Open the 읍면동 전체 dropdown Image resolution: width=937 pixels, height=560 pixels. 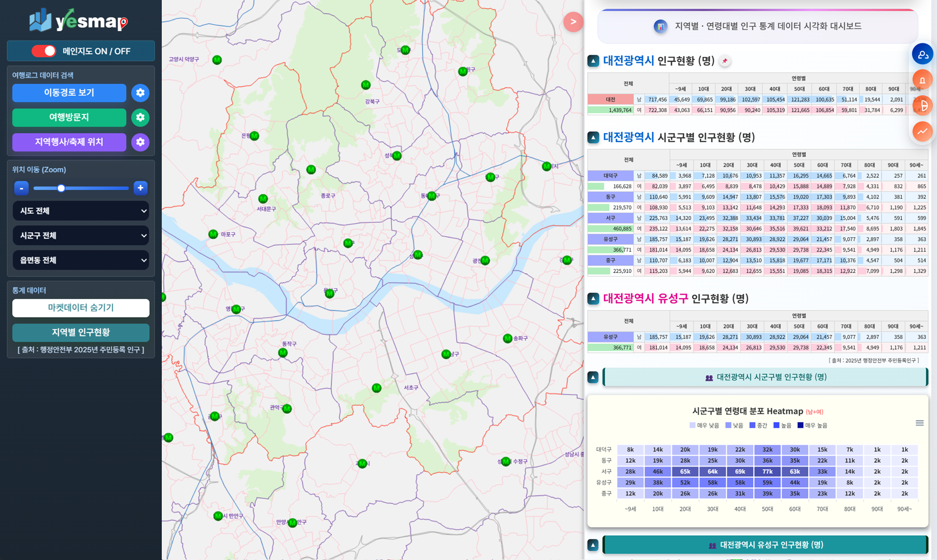[x=81, y=260]
